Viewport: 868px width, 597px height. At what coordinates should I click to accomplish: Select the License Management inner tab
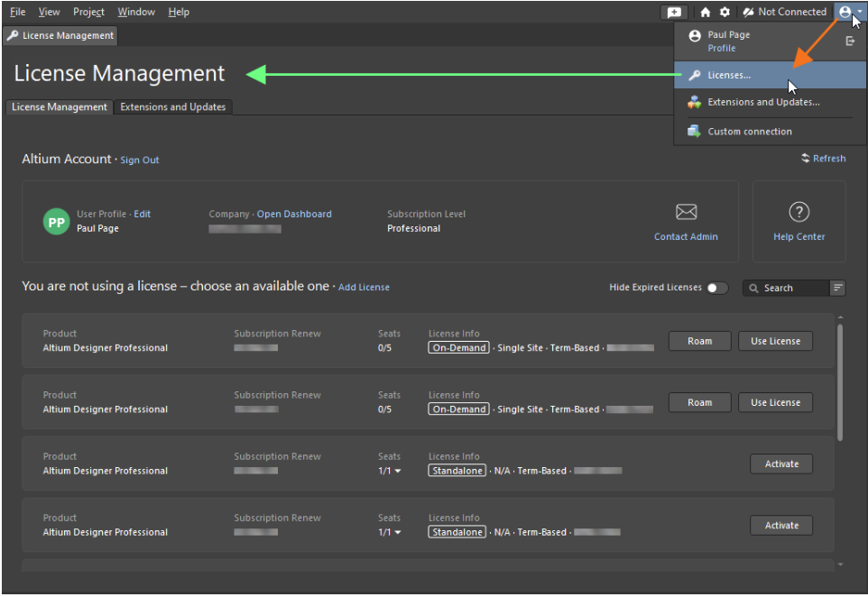pyautogui.click(x=60, y=106)
